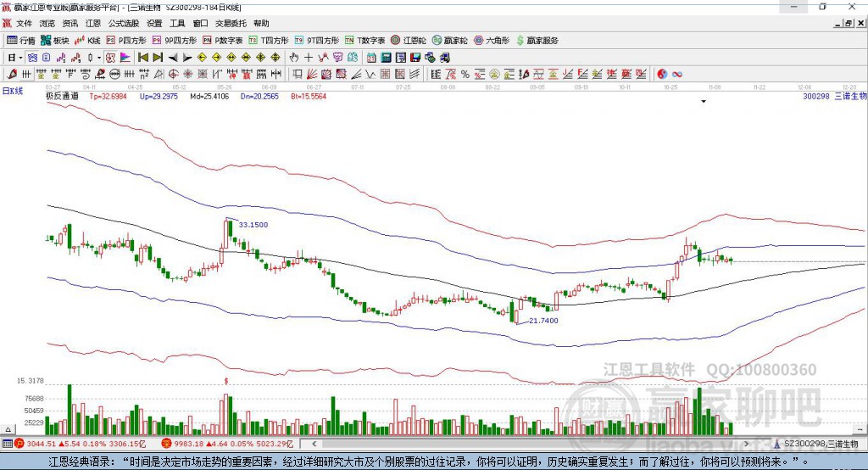Open the calculator icon
868x470 pixels.
(386, 58)
